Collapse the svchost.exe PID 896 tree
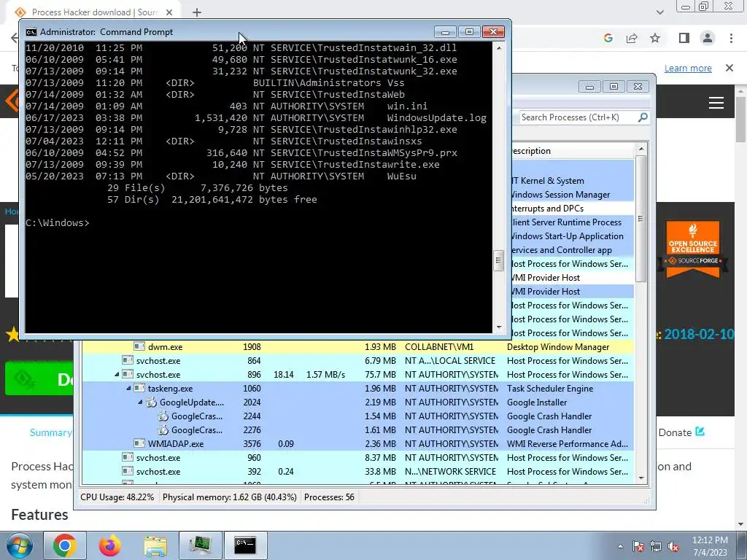The width and height of the screenshot is (747, 560). tap(117, 375)
